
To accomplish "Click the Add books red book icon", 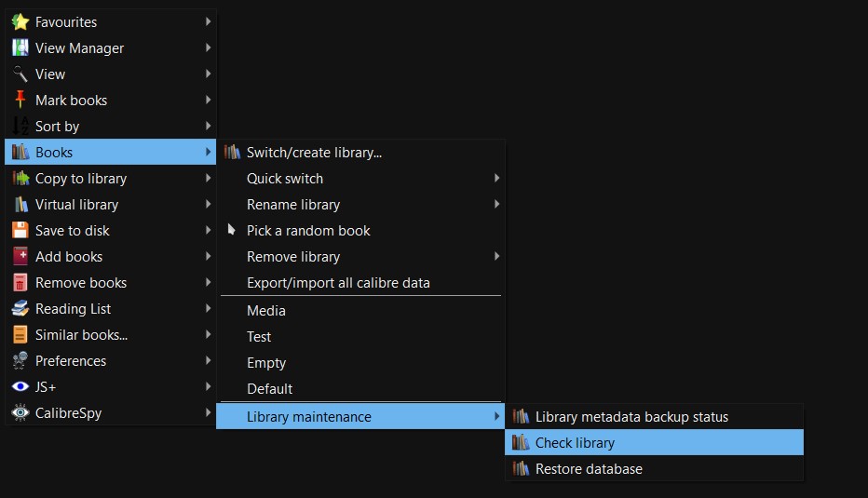I will (20, 257).
